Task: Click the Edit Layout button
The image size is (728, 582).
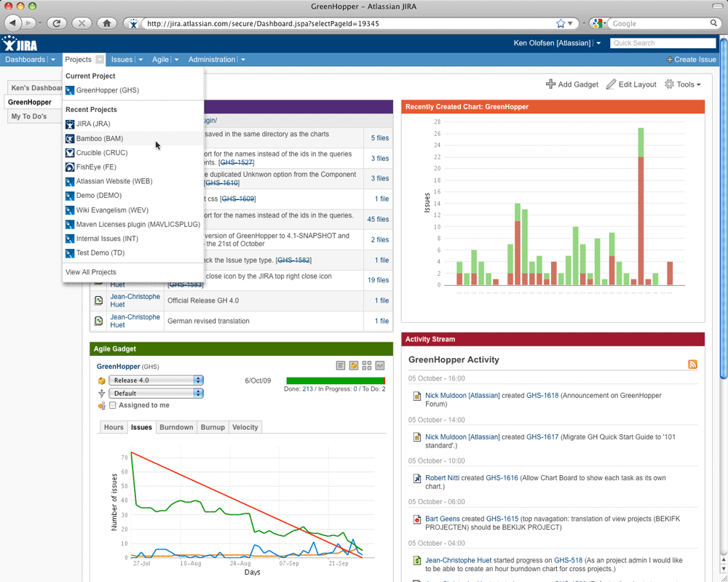Action: pyautogui.click(x=631, y=84)
